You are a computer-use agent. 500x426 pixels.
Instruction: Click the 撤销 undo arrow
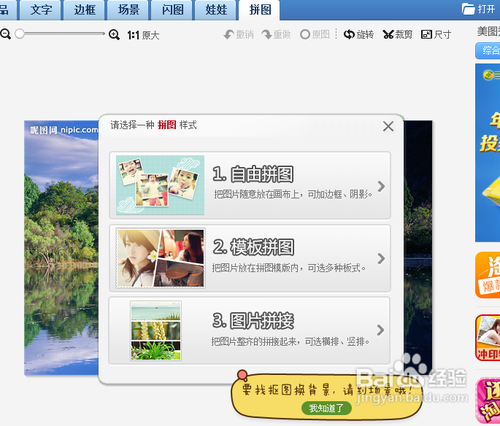tap(229, 34)
